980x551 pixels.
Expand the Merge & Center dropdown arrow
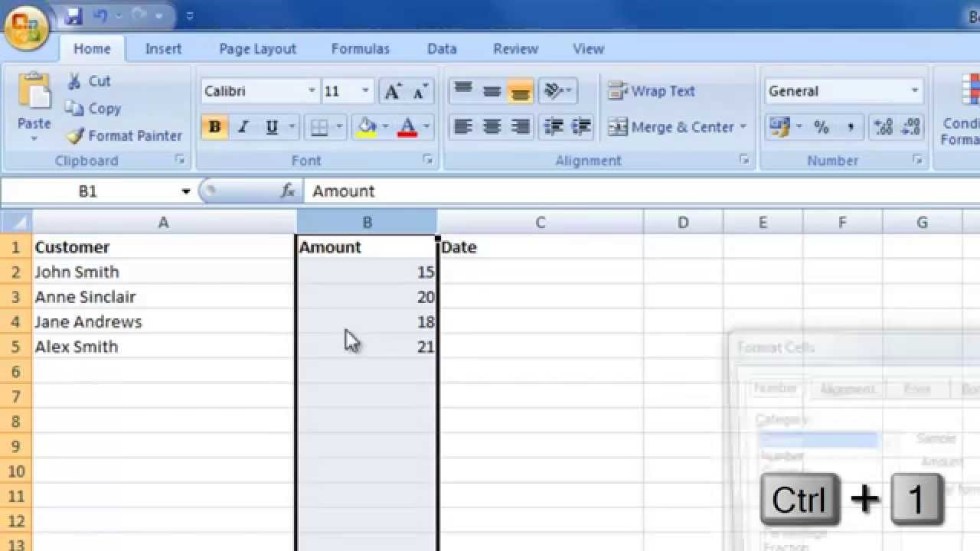(x=743, y=127)
